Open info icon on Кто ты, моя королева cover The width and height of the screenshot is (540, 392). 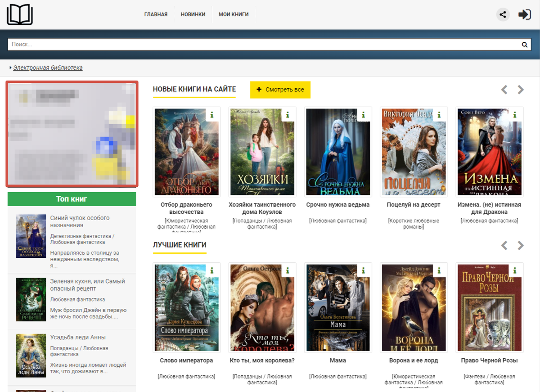click(x=288, y=270)
